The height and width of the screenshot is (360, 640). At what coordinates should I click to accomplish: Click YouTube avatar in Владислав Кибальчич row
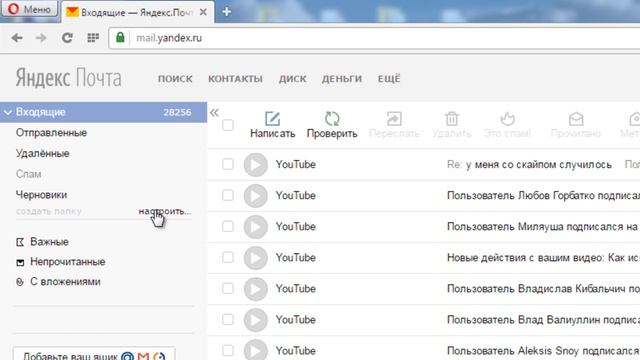click(x=256, y=289)
